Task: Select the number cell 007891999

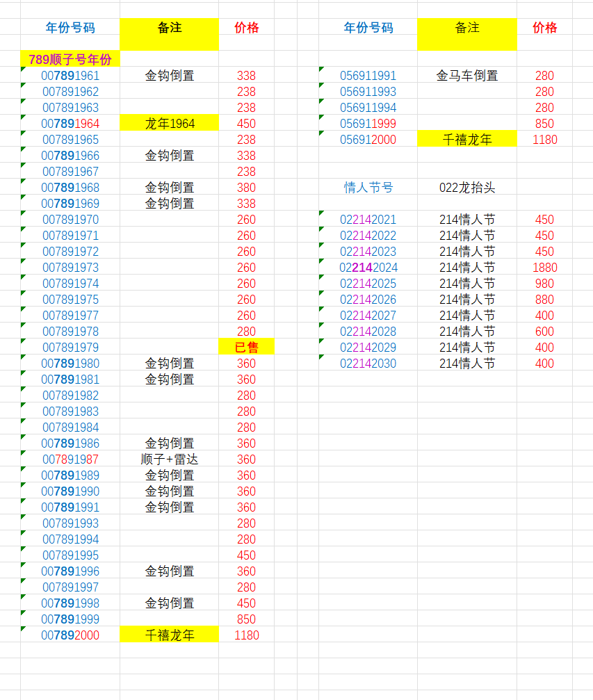Action: point(70,619)
